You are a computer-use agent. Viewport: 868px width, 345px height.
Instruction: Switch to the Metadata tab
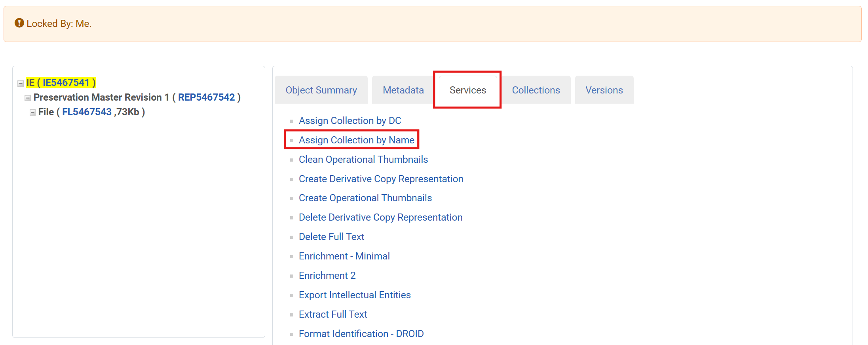pos(403,90)
